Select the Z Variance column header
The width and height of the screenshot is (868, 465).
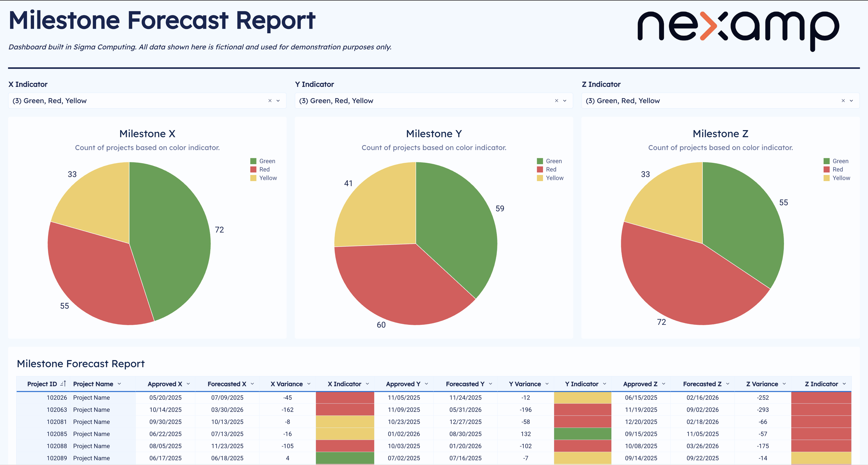(x=762, y=384)
